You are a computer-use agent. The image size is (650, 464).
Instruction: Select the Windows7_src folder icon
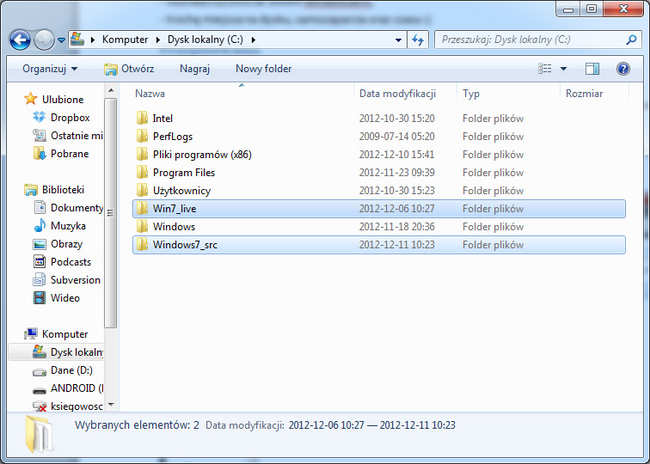click(x=142, y=245)
